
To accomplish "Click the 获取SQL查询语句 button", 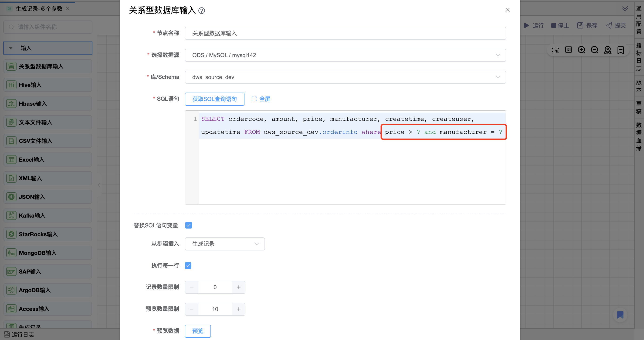I will 214,99.
